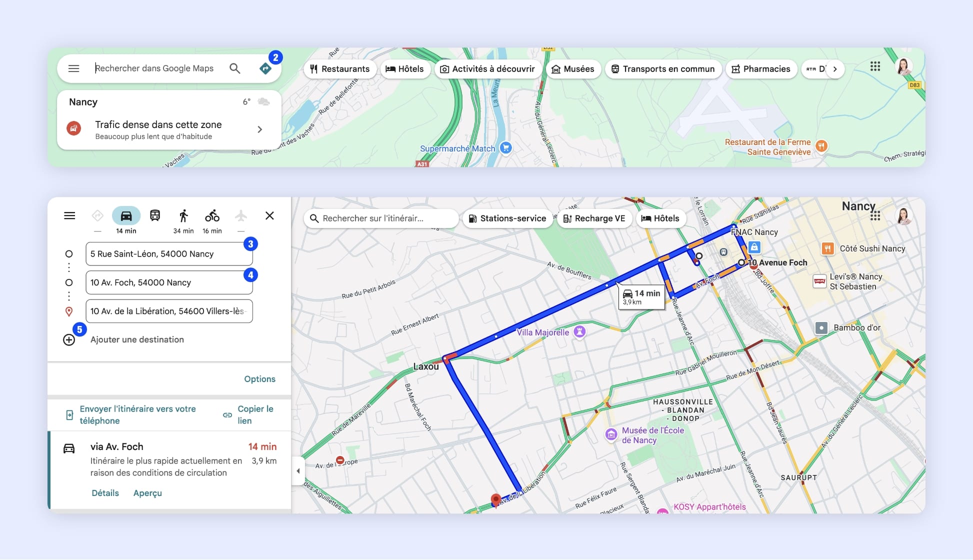Show more category chips with the arrow
Screen dimensions: 973x560
[x=835, y=69]
